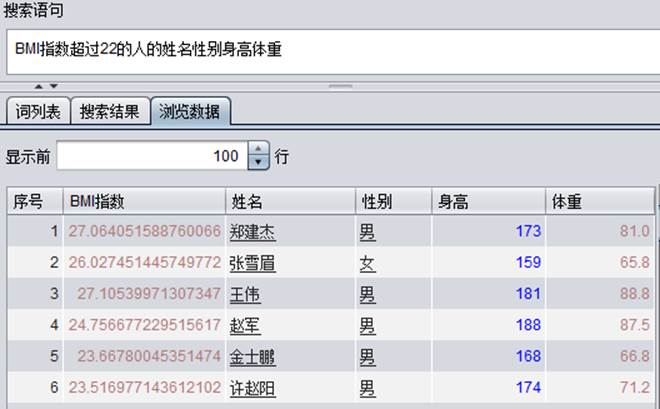Open the 郑建杰 name link
This screenshot has height=409, width=660.
coord(251,232)
